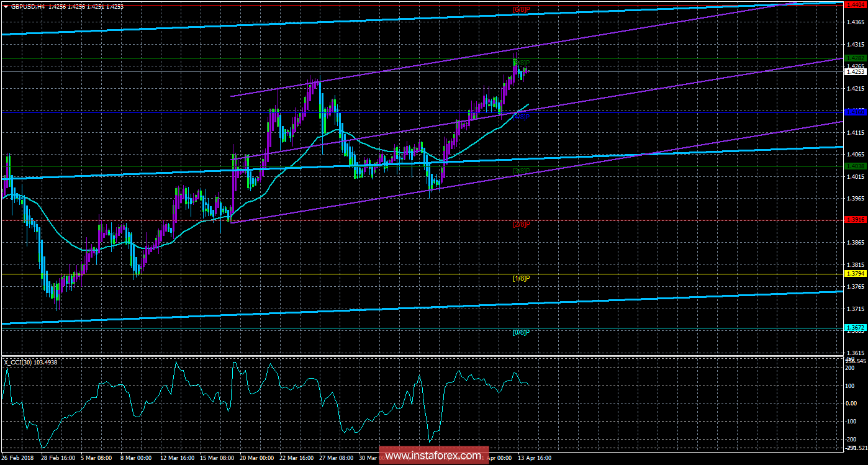The image size is (868, 465).
Task: Click the 1.4215 value on price axis
Action: [855, 89]
